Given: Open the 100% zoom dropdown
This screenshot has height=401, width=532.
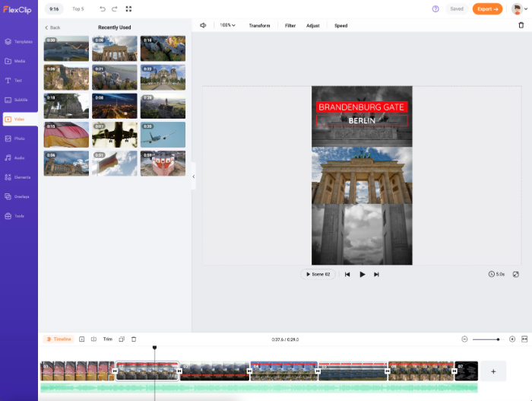Looking at the screenshot, I should pyautogui.click(x=227, y=25).
